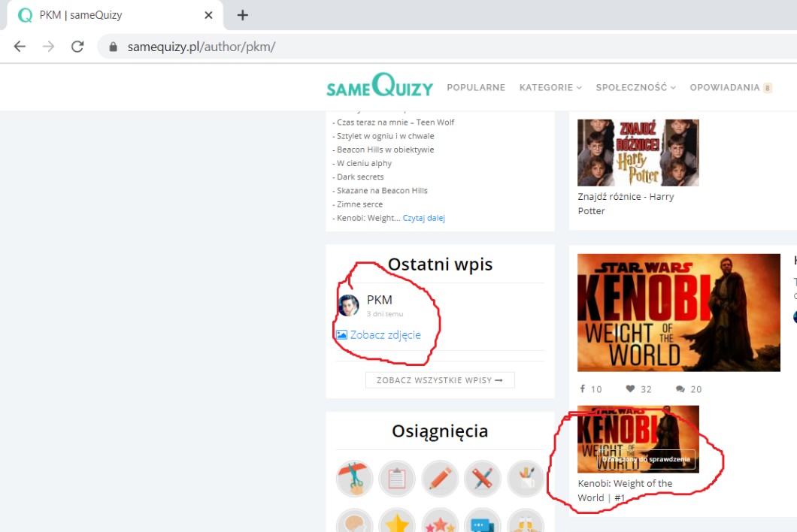Click the orange pencil achievement badge
The image size is (797, 532).
(440, 479)
